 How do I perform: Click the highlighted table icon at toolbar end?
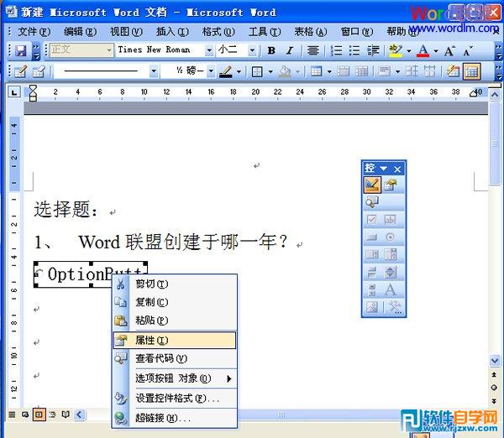pyautogui.click(x=471, y=71)
